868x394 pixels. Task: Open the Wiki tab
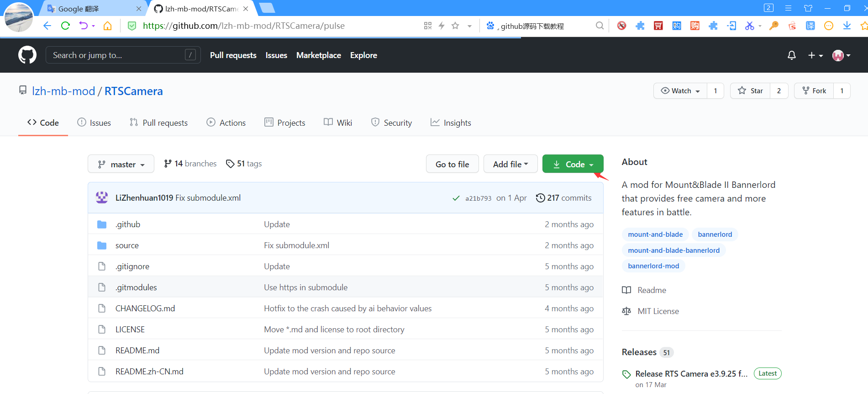[338, 122]
